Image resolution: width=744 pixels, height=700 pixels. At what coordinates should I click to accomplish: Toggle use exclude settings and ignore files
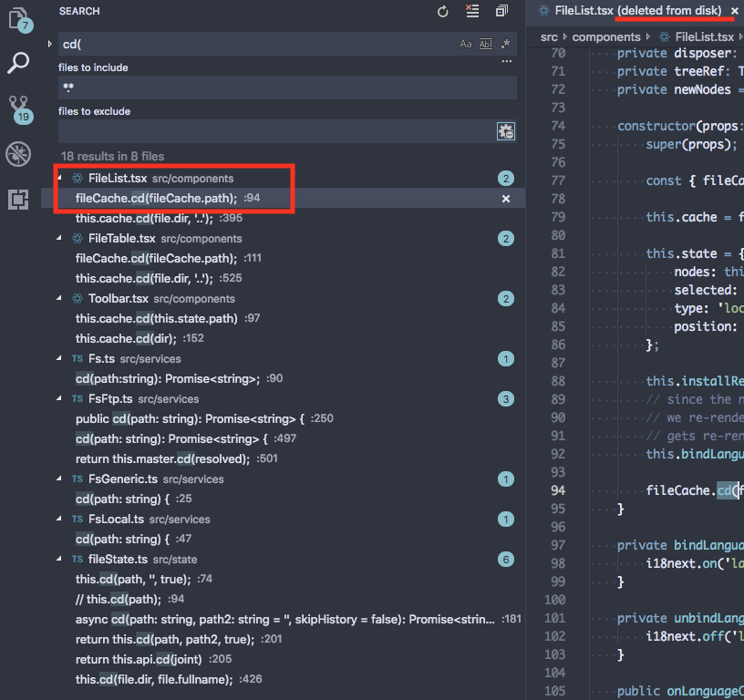tap(506, 131)
